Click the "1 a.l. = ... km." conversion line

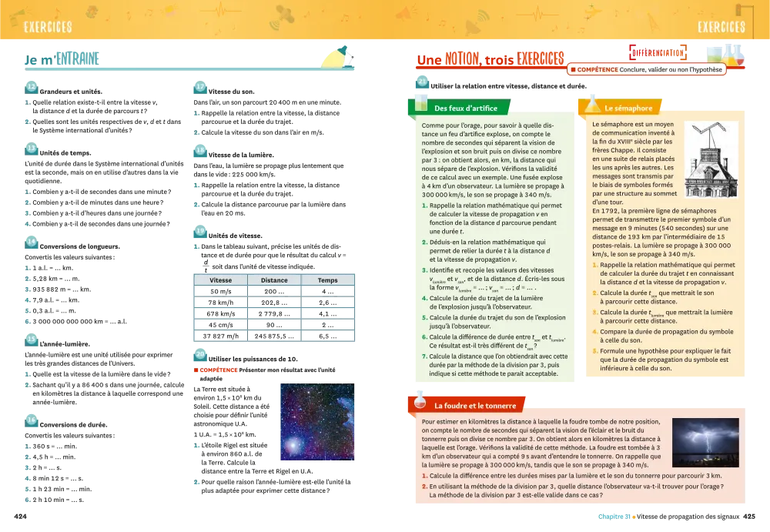49,268
